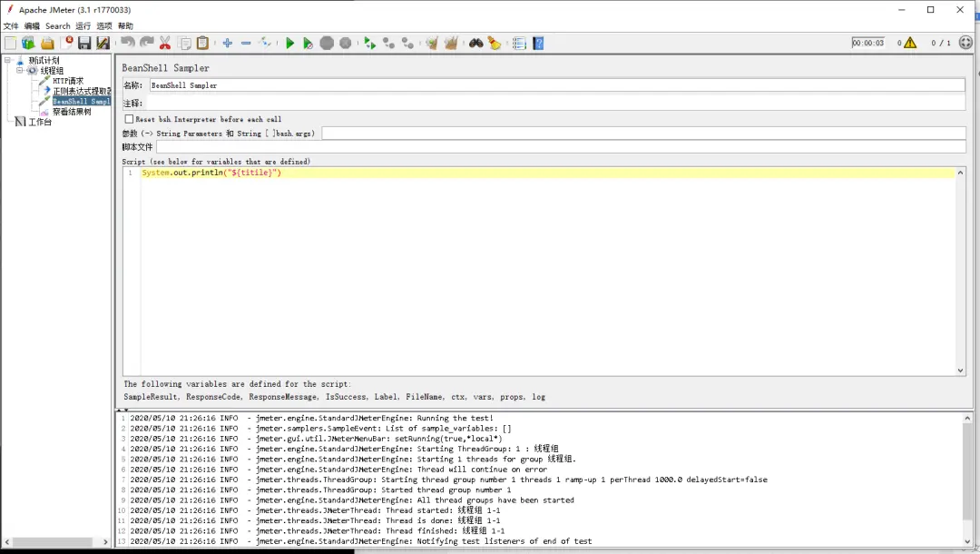Click the 名称 name input field
Screen dimensions: 980x554
pyautogui.click(x=557, y=85)
